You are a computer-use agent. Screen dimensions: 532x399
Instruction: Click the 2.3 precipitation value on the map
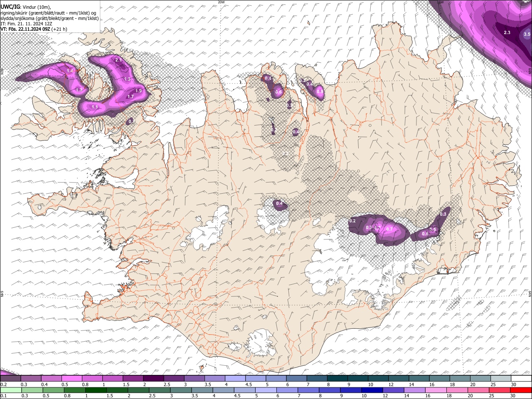(x=507, y=32)
